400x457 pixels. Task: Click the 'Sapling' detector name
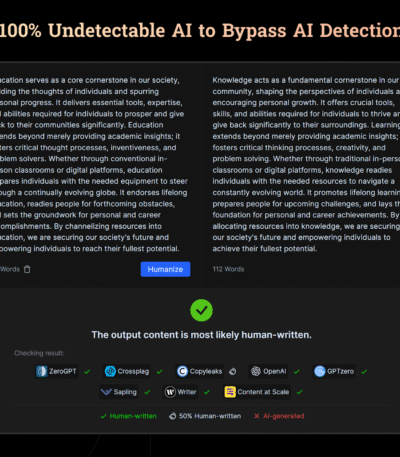125,392
